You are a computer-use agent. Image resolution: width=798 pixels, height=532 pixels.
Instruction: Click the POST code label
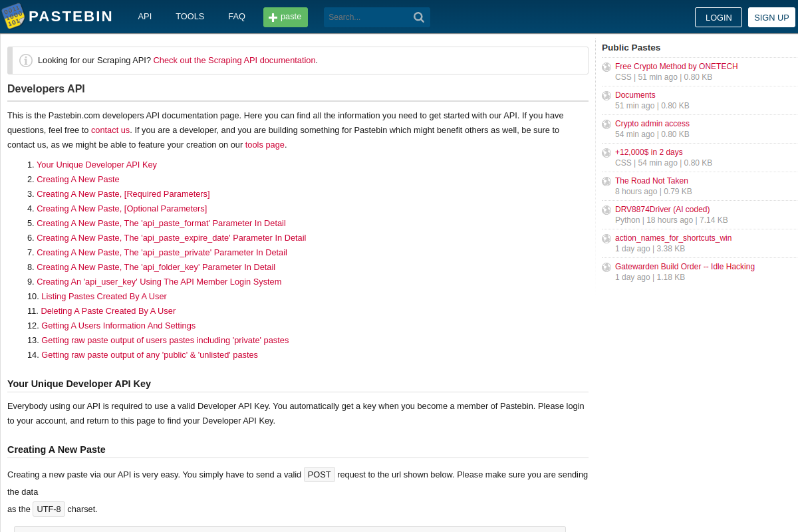point(319,475)
